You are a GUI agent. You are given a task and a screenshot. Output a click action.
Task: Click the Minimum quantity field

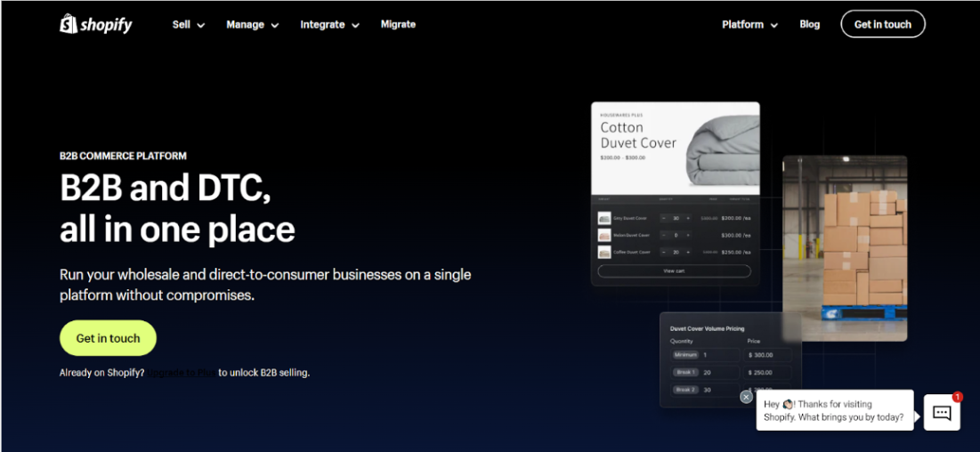(x=704, y=355)
